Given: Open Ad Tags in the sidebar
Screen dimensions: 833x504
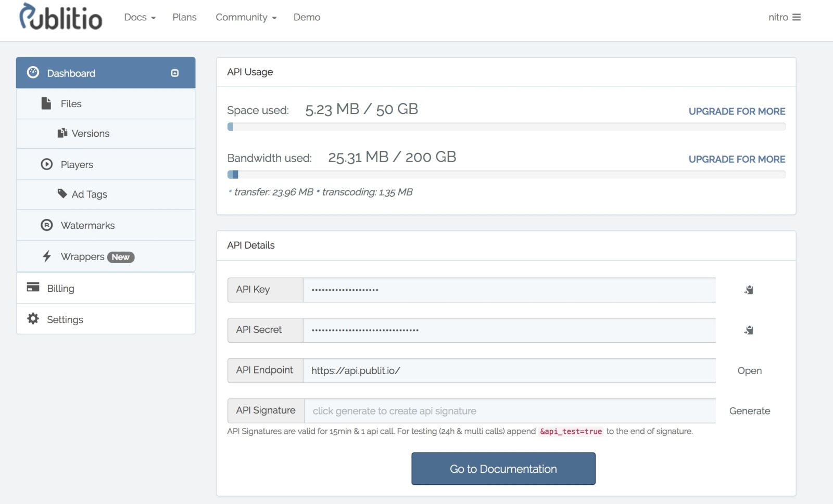Looking at the screenshot, I should click(106, 194).
